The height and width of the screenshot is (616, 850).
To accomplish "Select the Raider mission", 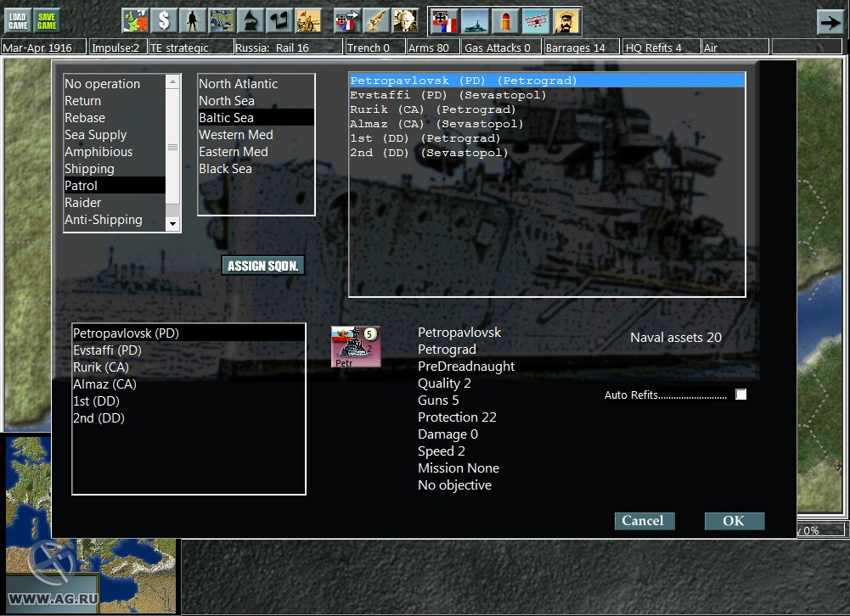I will click(115, 203).
